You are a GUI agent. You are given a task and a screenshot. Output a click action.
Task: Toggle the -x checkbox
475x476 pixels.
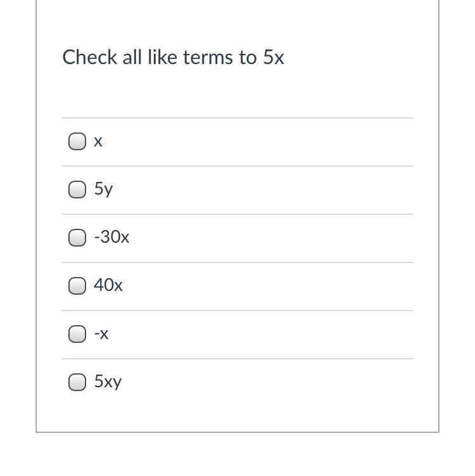[x=77, y=334]
